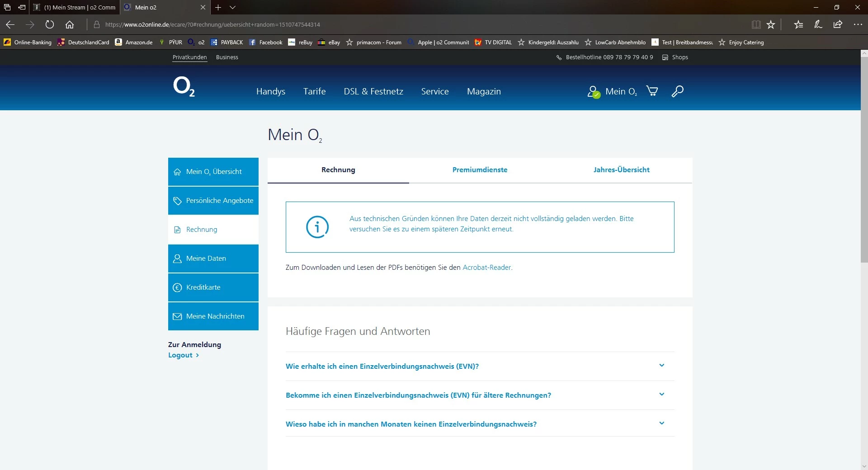Open the eBay bookmark
Viewport: 868px width, 470px height.
click(x=329, y=42)
